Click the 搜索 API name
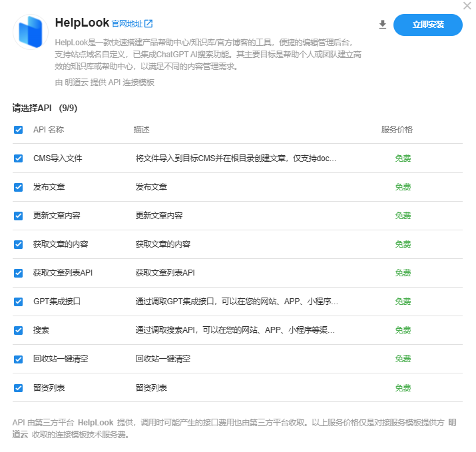Viewport: 476px width, 452px height. (x=41, y=330)
